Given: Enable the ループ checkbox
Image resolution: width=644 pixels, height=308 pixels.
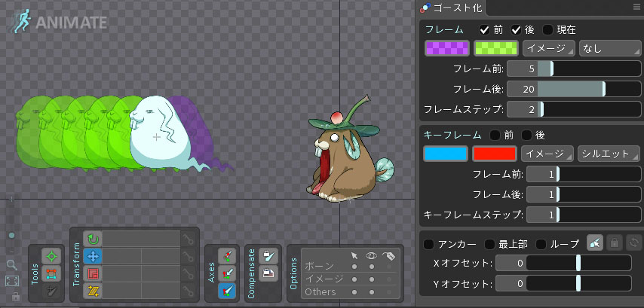Looking at the screenshot, I should [x=541, y=245].
